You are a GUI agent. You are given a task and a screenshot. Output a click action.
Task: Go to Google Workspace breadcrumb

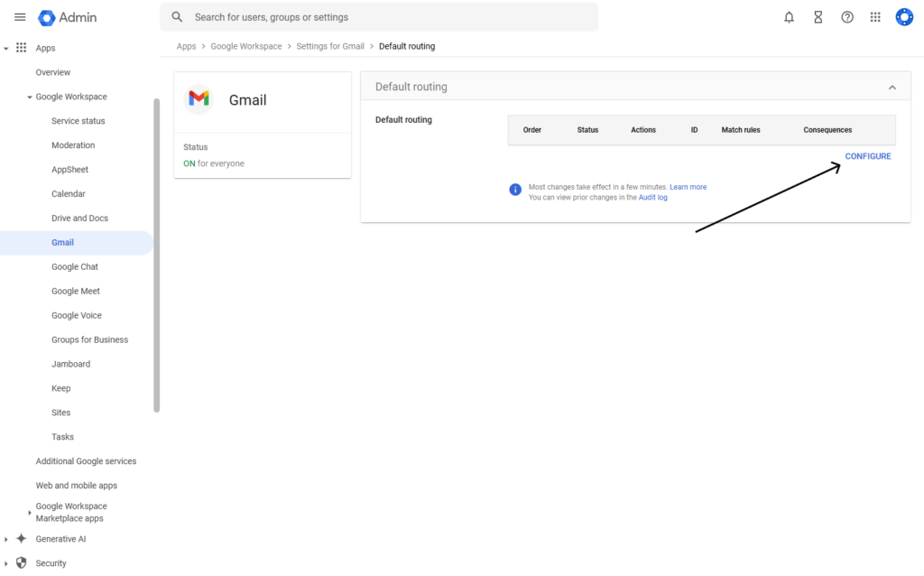[246, 46]
